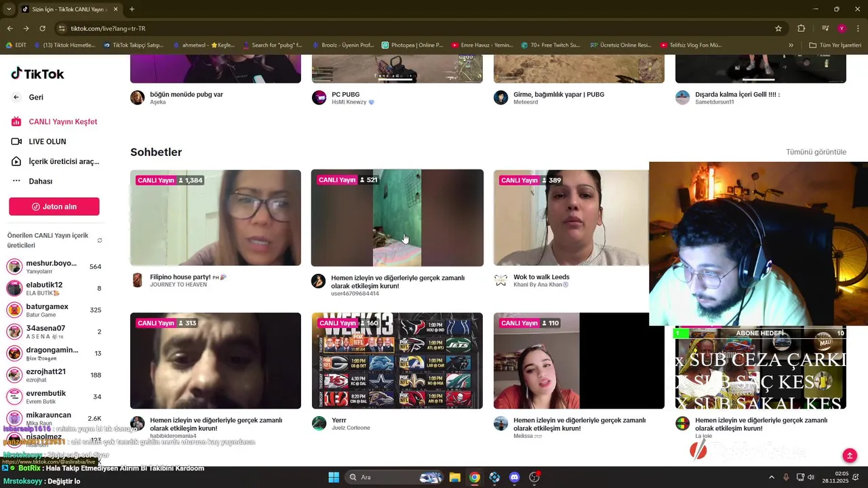868x488 pixels.
Task: Open meshur.boyo... creator in sidebar
Action: pyautogui.click(x=54, y=266)
